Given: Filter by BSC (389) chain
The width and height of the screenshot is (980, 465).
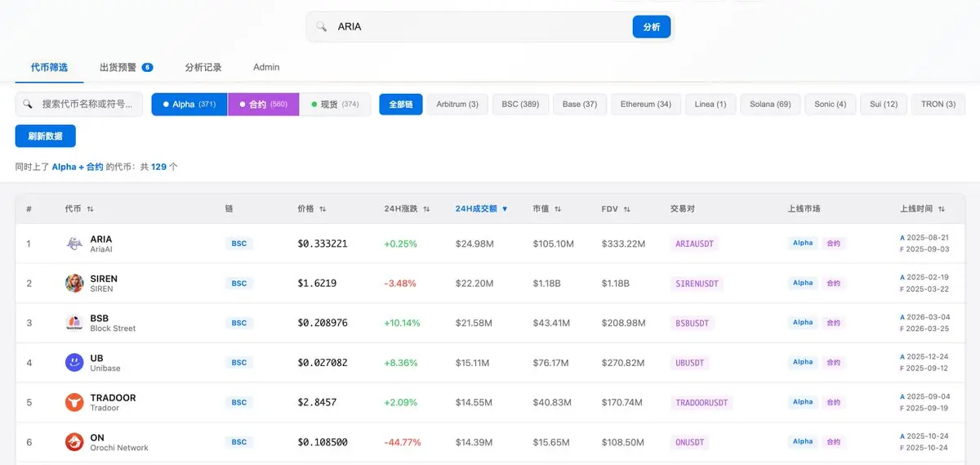Looking at the screenshot, I should tap(520, 105).
